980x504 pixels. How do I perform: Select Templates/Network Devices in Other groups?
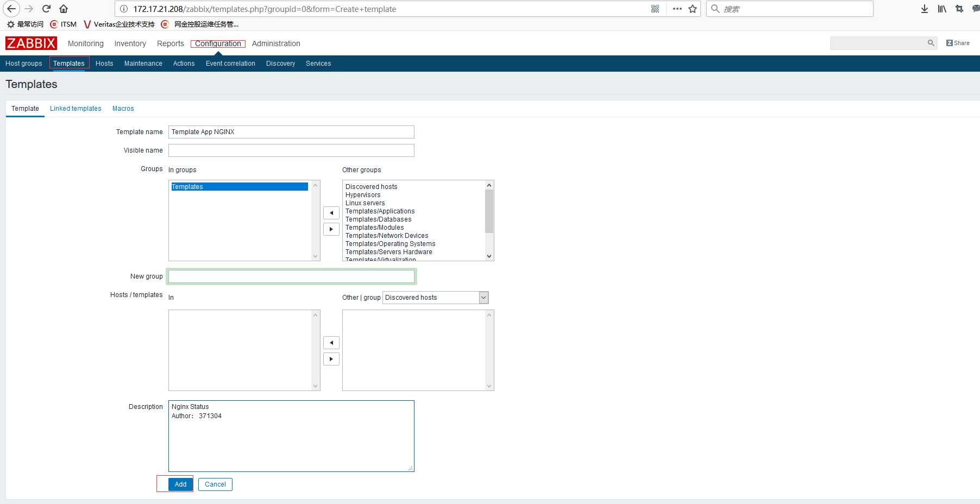pos(387,236)
